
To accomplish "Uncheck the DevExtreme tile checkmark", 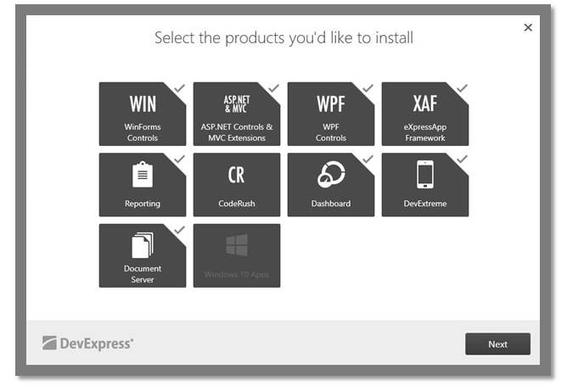I will pyautogui.click(x=462, y=159).
